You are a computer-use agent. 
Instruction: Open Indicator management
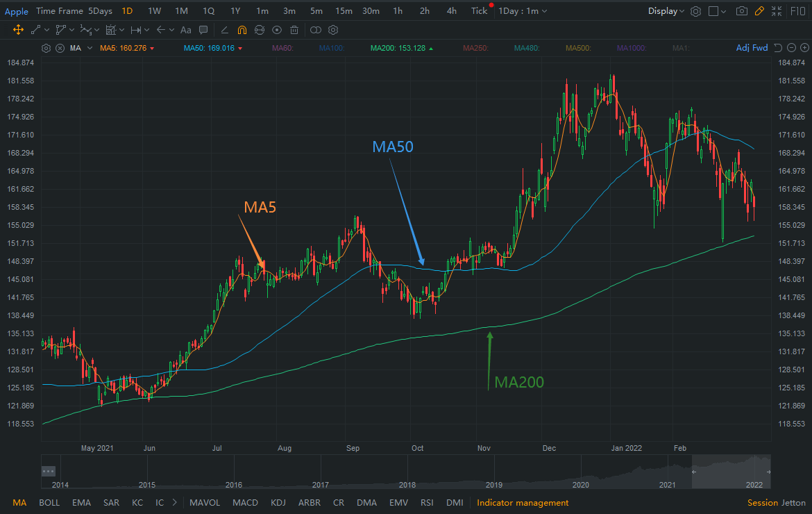[x=523, y=502]
